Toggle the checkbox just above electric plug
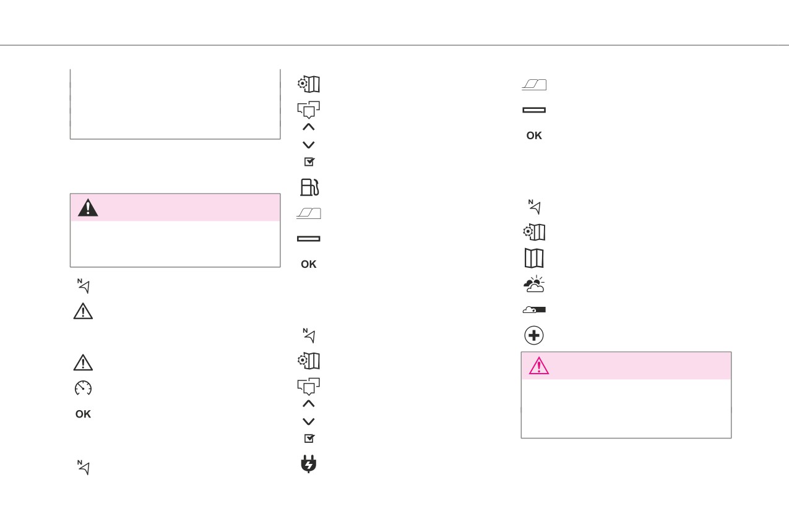Viewport: 789px width, 532px height. pos(309,439)
